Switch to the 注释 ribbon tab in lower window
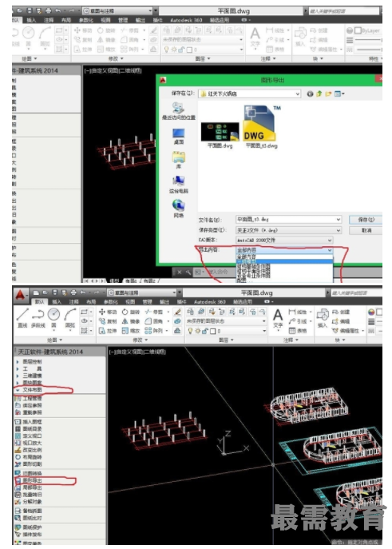 tap(73, 302)
